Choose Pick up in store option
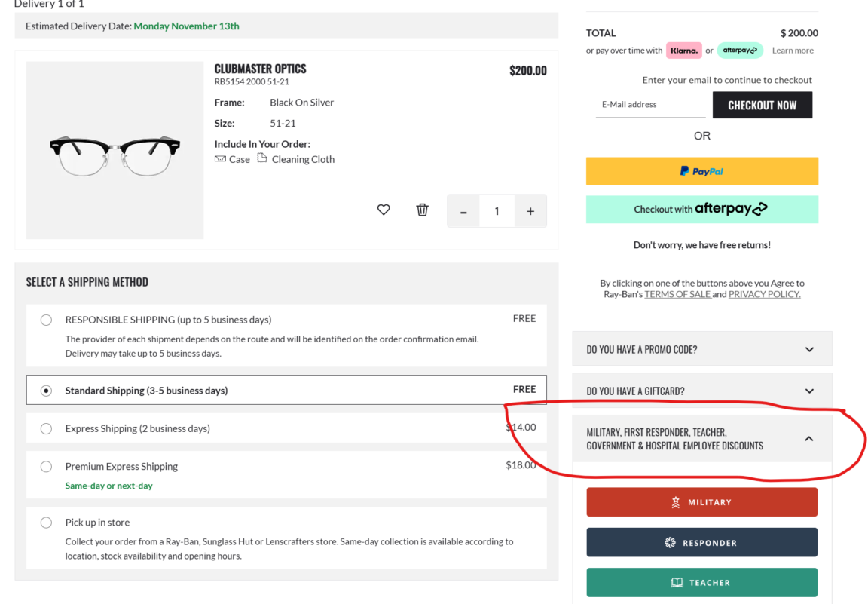The image size is (868, 604). tap(47, 523)
